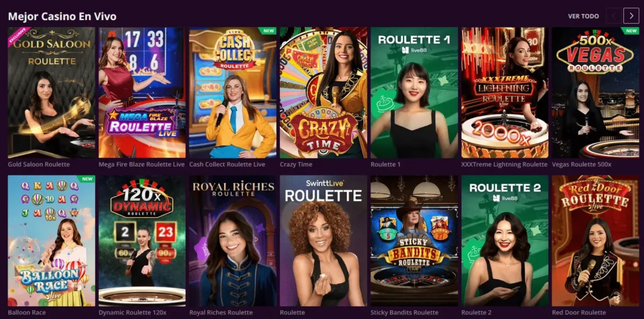Open Sticky Bandits Roulette thumbnail
644x319 pixels.
(414, 241)
